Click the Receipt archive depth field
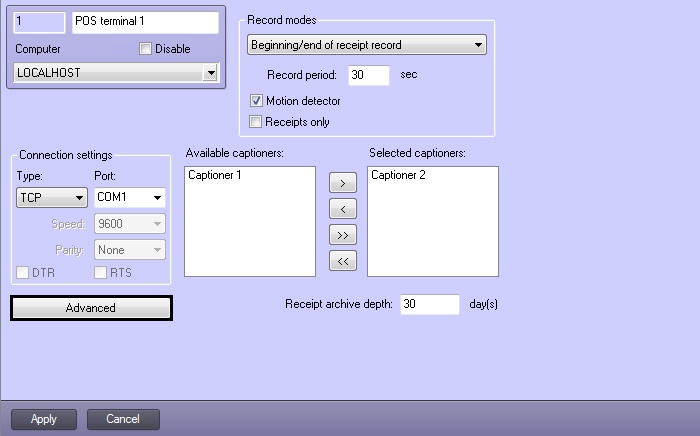The image size is (700, 436). [x=428, y=304]
